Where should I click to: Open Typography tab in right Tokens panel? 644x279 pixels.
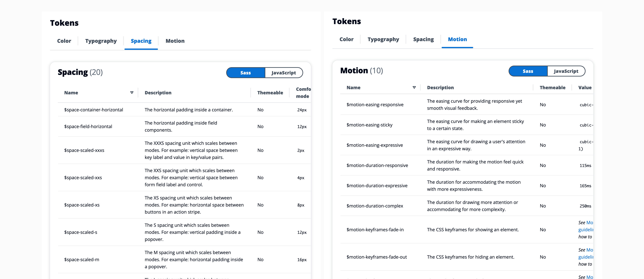click(383, 39)
